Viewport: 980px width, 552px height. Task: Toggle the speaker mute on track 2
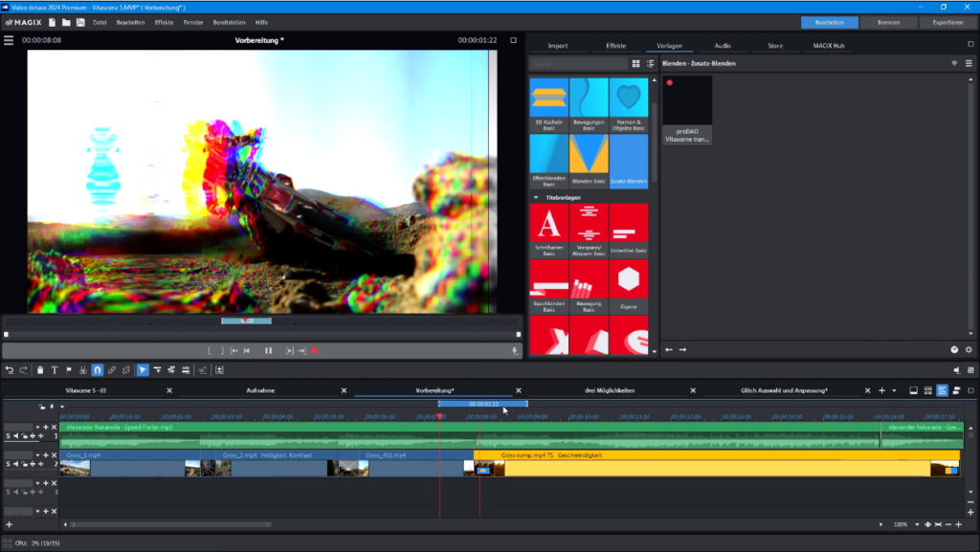[x=17, y=464]
